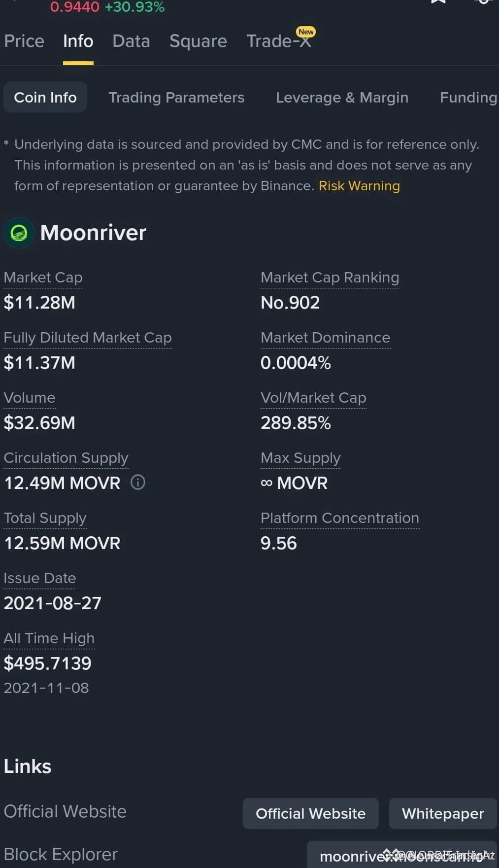The width and height of the screenshot is (499, 868).
Task: View Leverage & Margin section
Action: [x=342, y=97]
